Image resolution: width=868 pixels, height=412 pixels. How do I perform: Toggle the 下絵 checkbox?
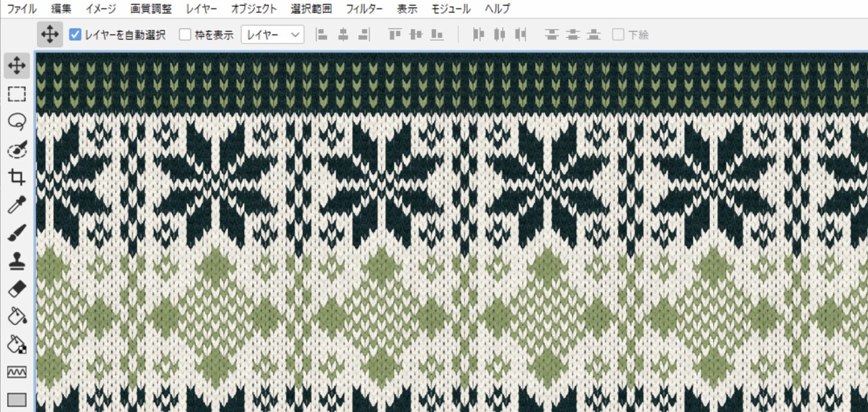pos(618,35)
